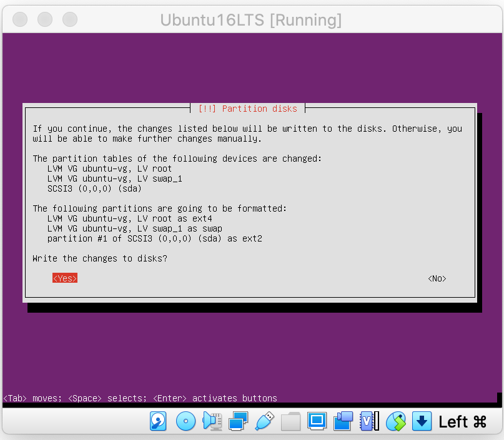The width and height of the screenshot is (504, 440).
Task: Click the hard disk activity icon
Action: [158, 422]
